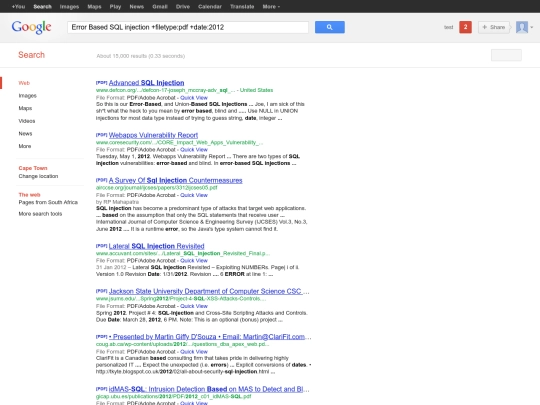540x405 pixels.
Task: Open the Google logo home link
Action: tap(31, 27)
